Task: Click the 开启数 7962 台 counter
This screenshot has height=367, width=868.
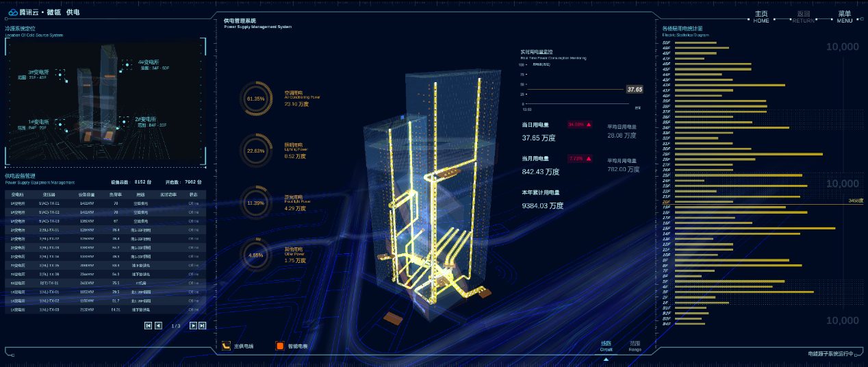Action: 183,182
